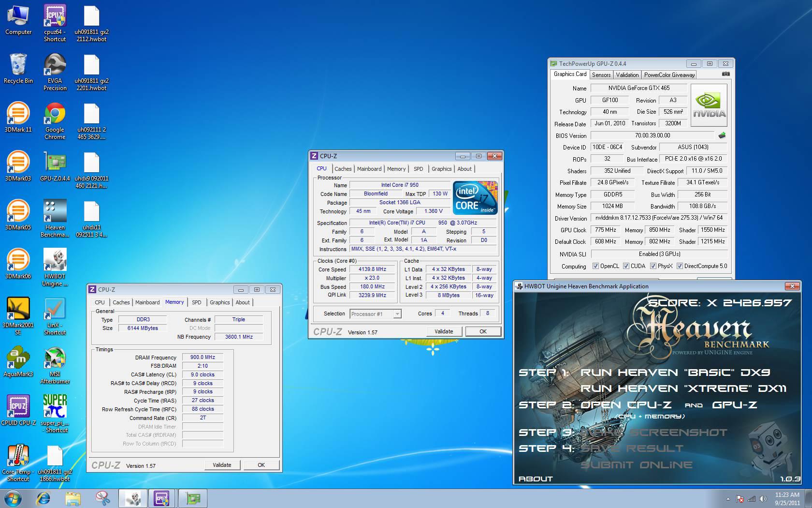The height and width of the screenshot is (508, 812).
Task: Open the Processor #1 selection dropdown
Action: pyautogui.click(x=375, y=314)
